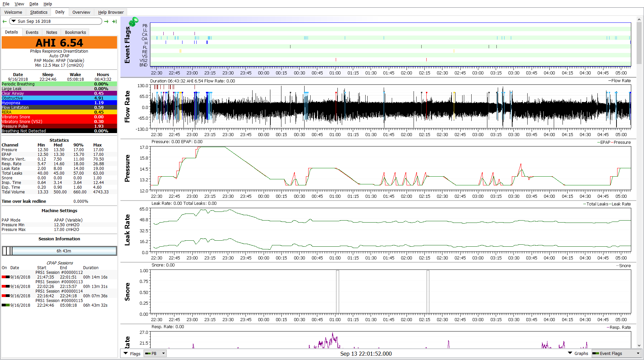This screenshot has width=644, height=362.
Task: Switch to the Welcome tab
Action: pos(13,12)
